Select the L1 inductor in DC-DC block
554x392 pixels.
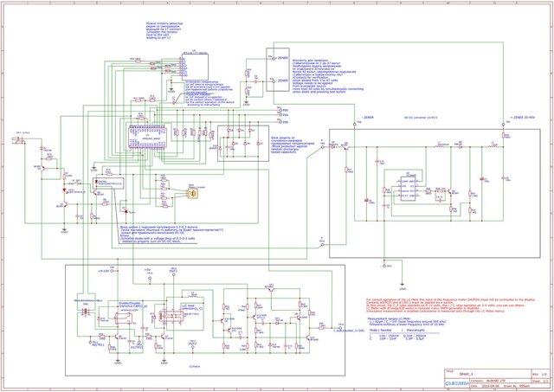(440, 147)
